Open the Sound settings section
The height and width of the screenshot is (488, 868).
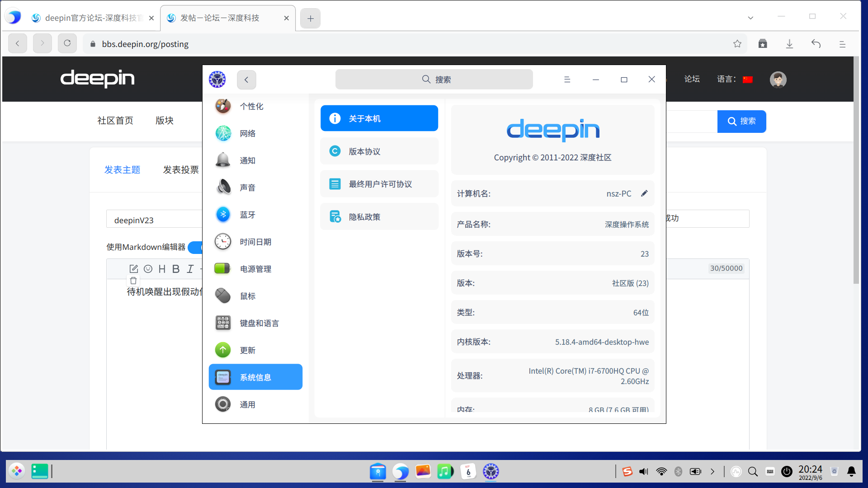pyautogui.click(x=247, y=188)
